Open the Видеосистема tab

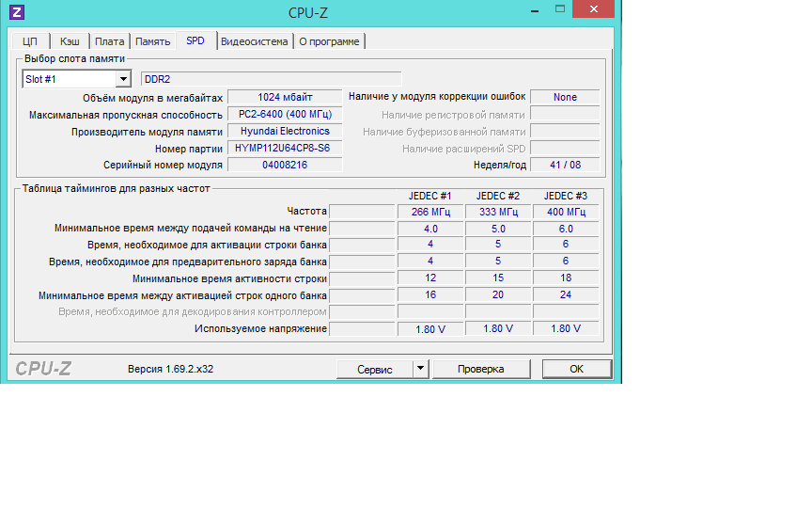[x=254, y=41]
